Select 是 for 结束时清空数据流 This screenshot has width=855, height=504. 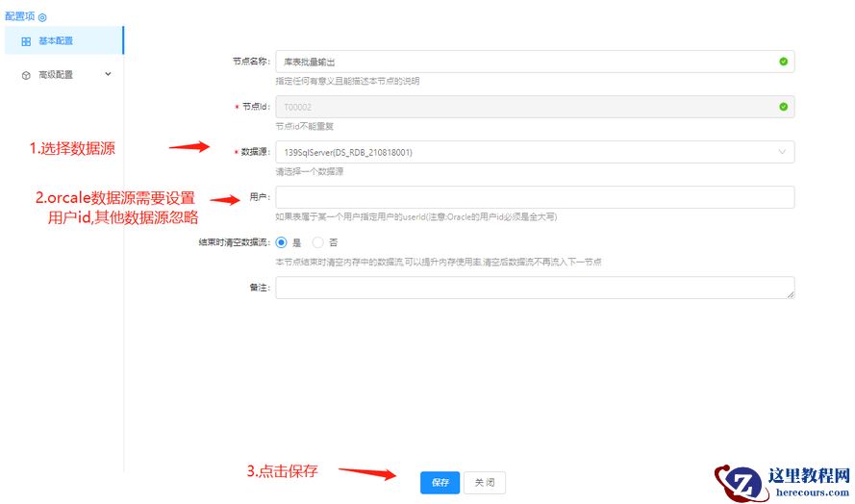coord(281,242)
